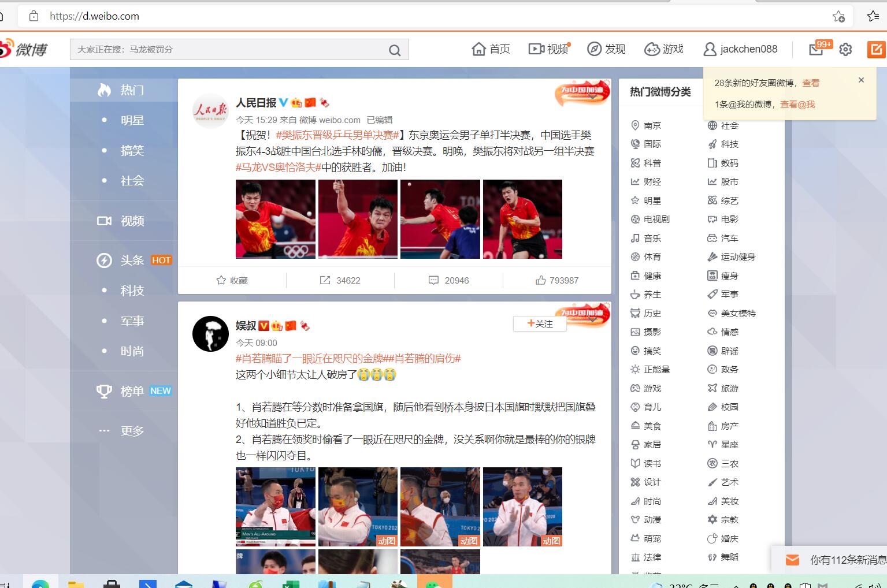This screenshot has width=887, height=588.
Task: Close the new messages notification popup
Action: point(861,80)
